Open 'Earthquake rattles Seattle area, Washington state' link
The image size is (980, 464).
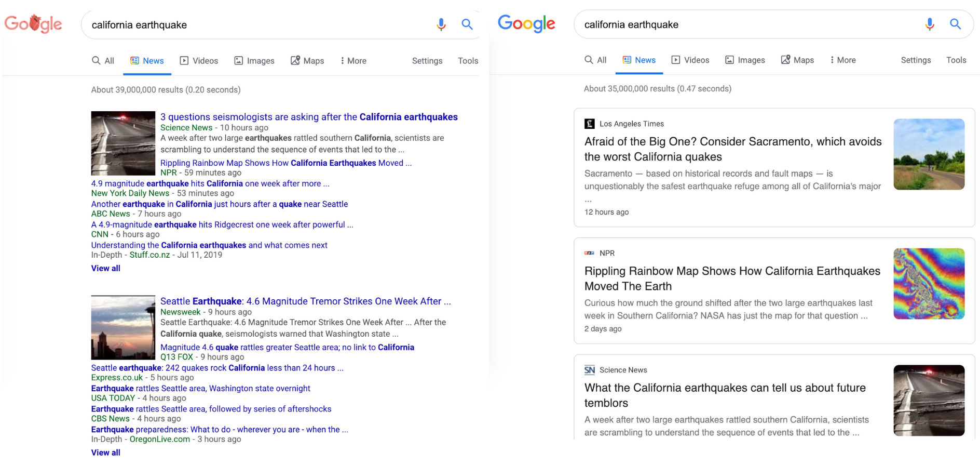point(201,388)
